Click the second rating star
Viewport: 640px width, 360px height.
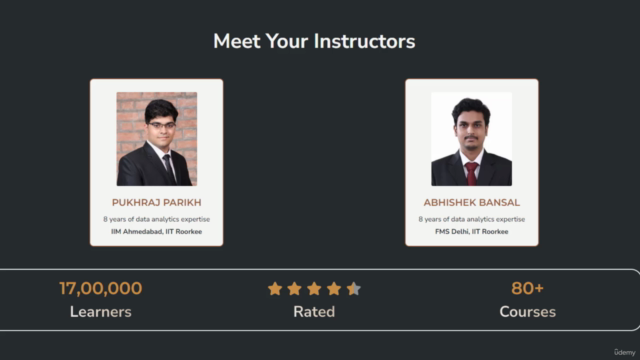coord(294,289)
